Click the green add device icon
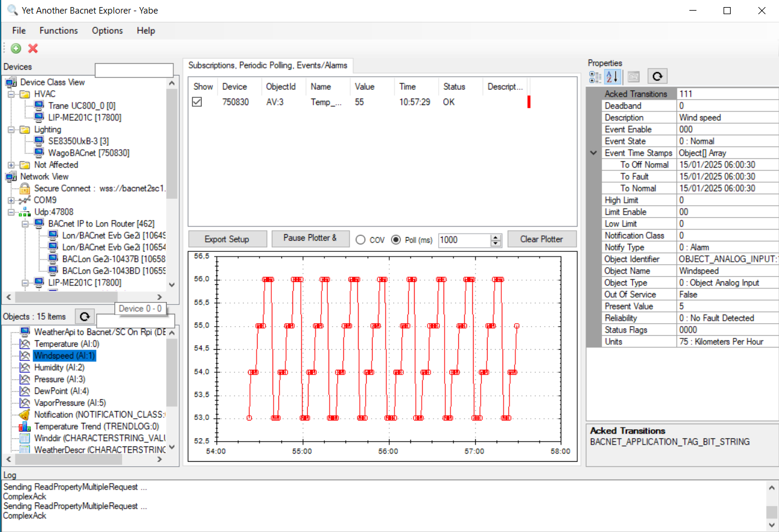The image size is (779, 532). click(x=16, y=48)
